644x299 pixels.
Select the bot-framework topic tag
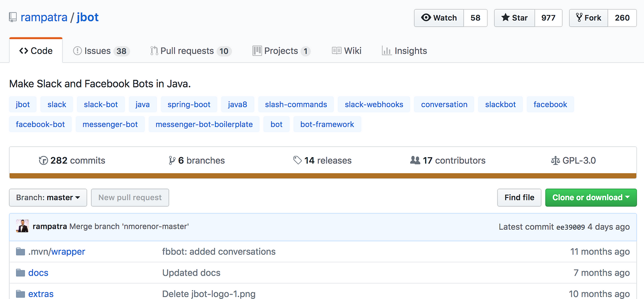pyautogui.click(x=327, y=124)
